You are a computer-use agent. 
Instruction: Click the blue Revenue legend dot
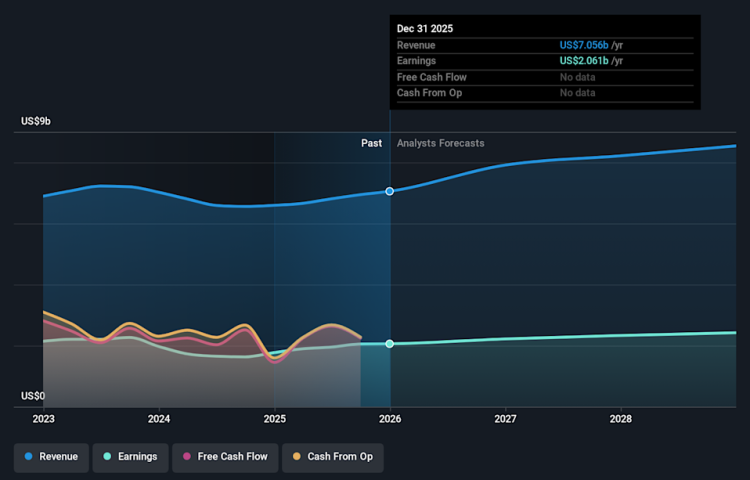tap(29, 457)
